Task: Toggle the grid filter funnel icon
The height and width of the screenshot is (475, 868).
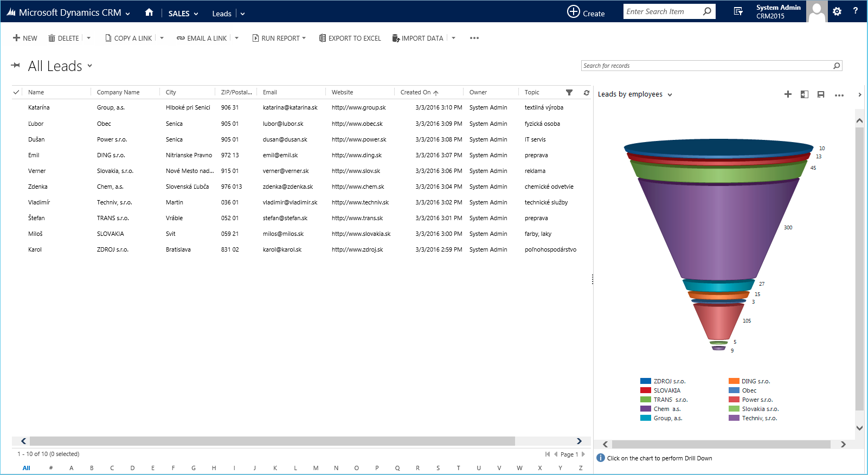Action: click(x=569, y=92)
